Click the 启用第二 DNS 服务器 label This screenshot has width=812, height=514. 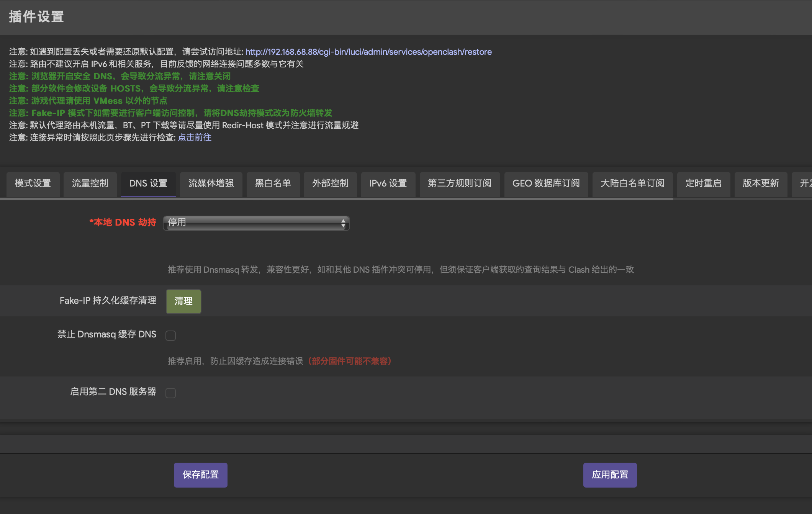point(113,392)
